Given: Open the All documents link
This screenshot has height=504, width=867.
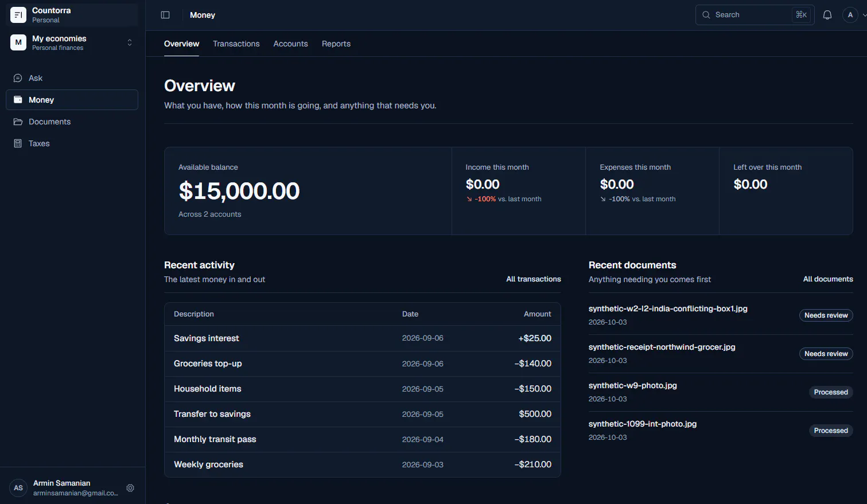Looking at the screenshot, I should [x=828, y=279].
